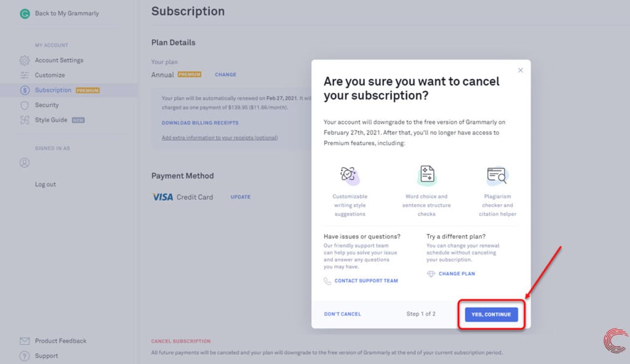The height and width of the screenshot is (364, 630).
Task: Click the Change Plan link in dialog
Action: coord(457,274)
